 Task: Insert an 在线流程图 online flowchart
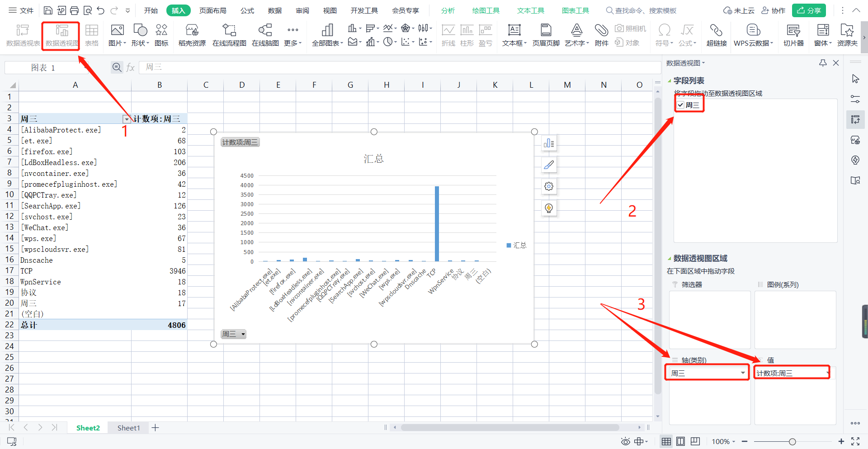(229, 35)
